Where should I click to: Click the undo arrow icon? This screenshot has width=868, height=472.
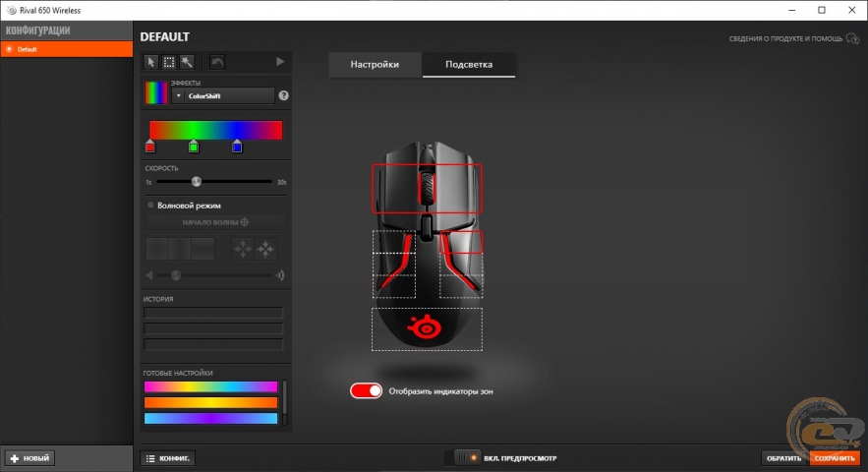217,62
